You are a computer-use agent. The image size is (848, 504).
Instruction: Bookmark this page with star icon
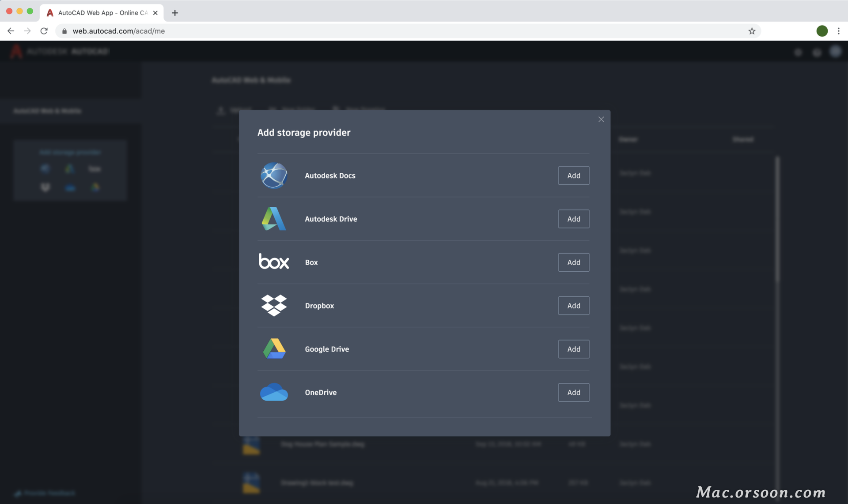pyautogui.click(x=752, y=31)
